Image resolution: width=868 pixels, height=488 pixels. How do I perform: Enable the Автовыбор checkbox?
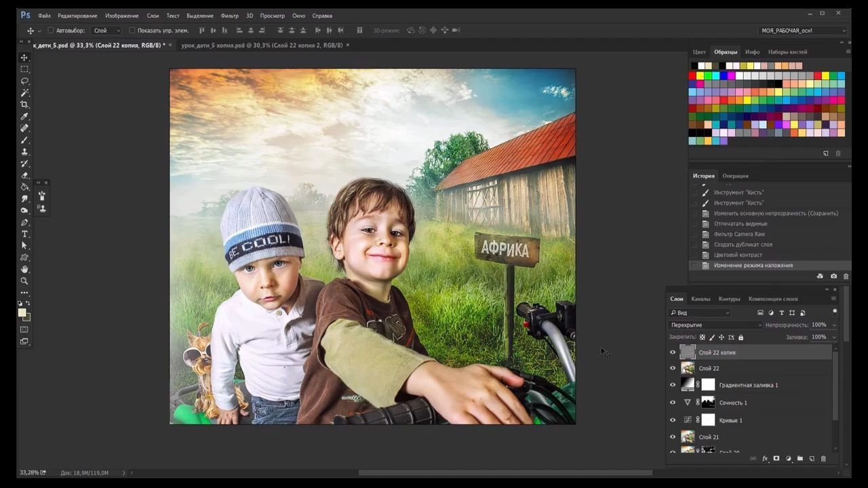point(50,30)
